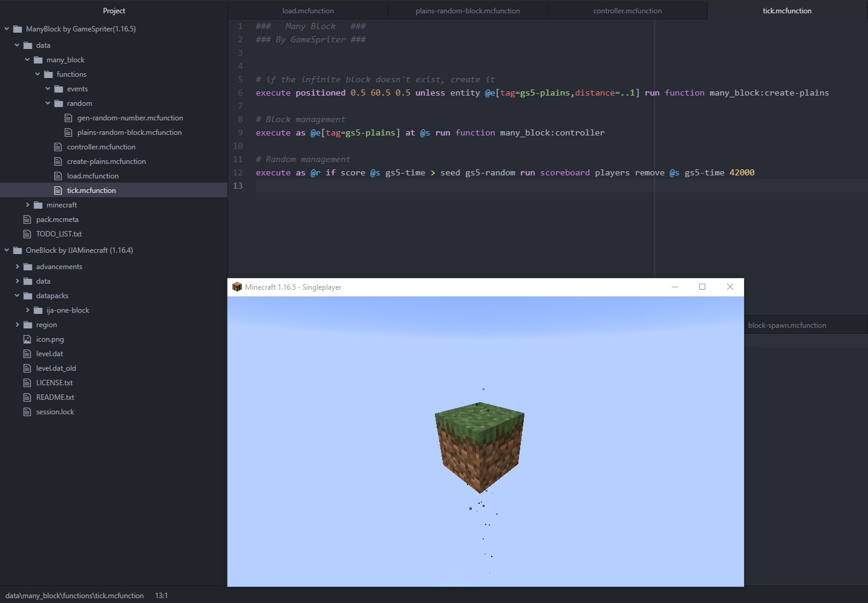Viewport: 868px width, 603px height.
Task: Click the value 42000 in line 12
Action: (742, 172)
